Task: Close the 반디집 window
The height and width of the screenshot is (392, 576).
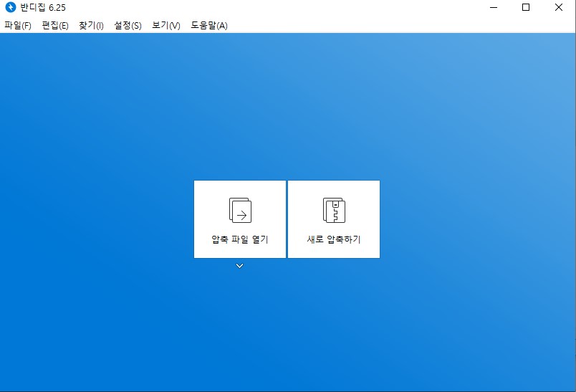Action: (x=559, y=7)
